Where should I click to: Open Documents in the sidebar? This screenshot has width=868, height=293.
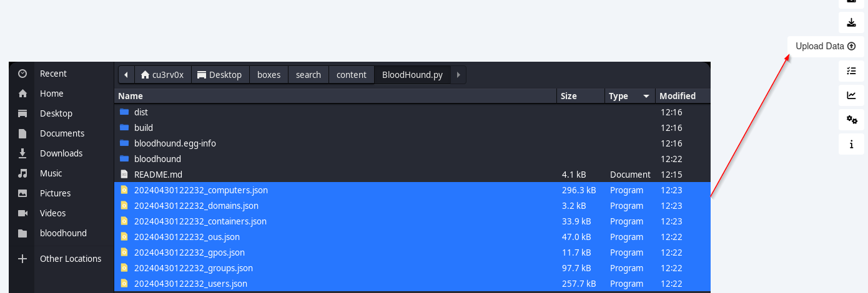tap(61, 133)
